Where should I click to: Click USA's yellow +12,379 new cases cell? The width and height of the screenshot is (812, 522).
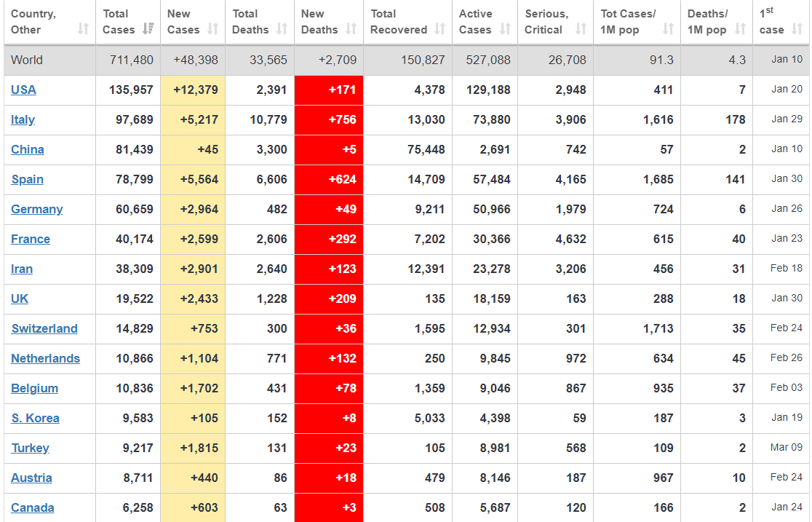tap(193, 90)
